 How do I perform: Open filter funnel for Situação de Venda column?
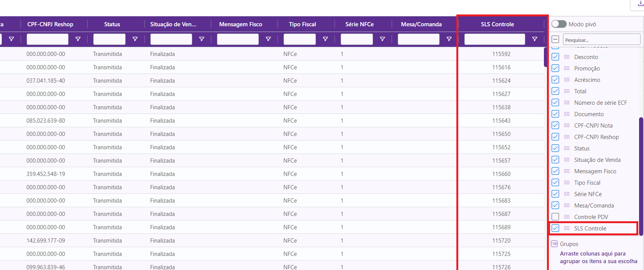click(202, 39)
